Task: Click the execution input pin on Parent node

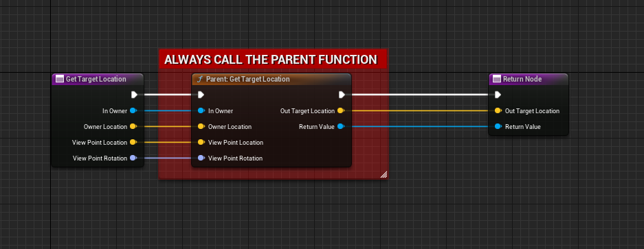Action: [201, 95]
